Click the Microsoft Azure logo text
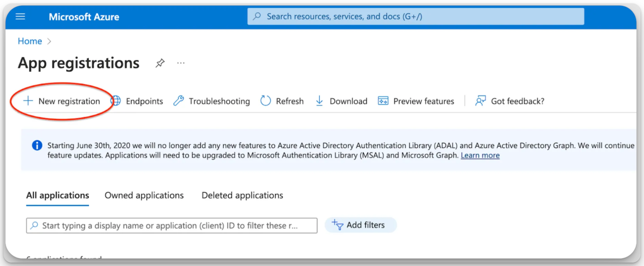Viewport: 644px width, 266px height. tap(84, 17)
